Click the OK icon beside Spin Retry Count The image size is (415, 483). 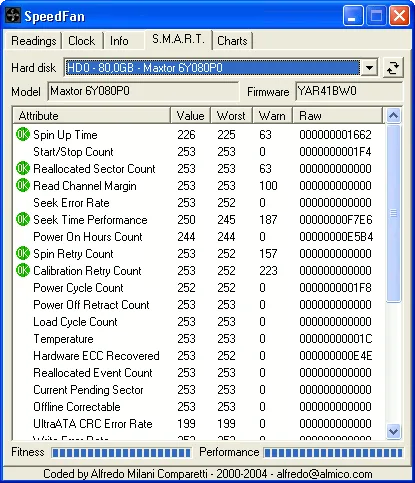[23, 253]
